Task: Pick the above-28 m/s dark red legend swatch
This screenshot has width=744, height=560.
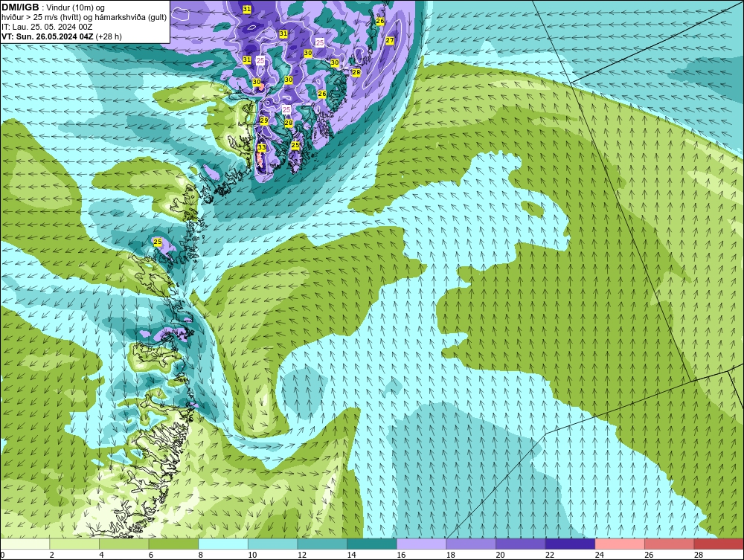Action: tap(719, 544)
